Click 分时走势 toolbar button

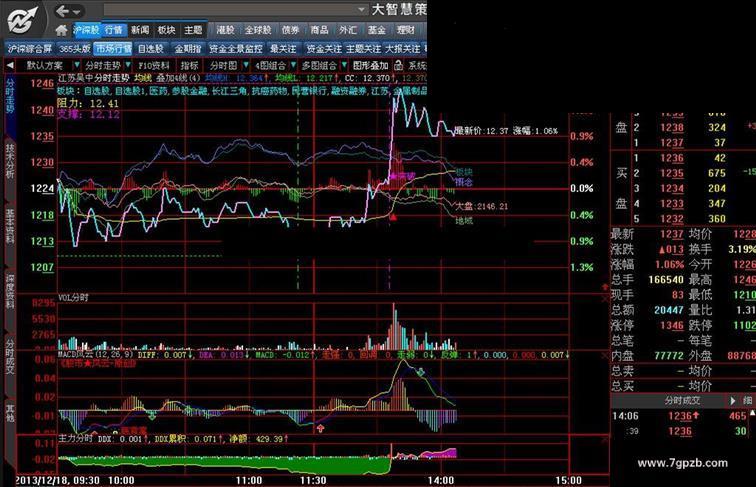point(103,65)
